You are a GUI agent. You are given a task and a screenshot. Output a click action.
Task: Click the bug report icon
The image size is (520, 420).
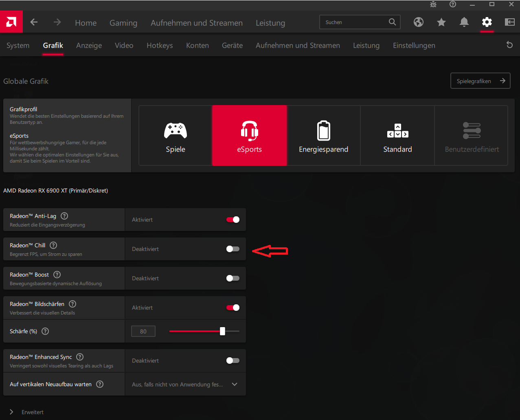433,4
